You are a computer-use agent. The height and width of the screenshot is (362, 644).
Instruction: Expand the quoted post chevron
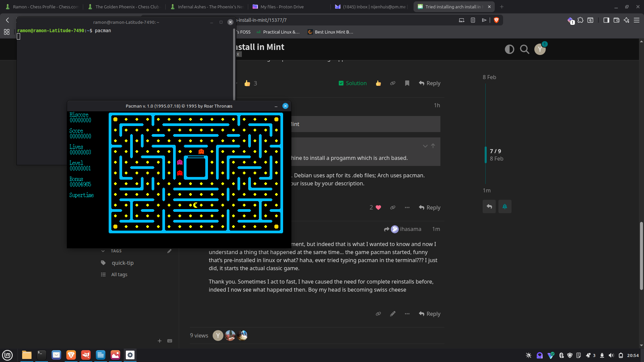click(425, 146)
